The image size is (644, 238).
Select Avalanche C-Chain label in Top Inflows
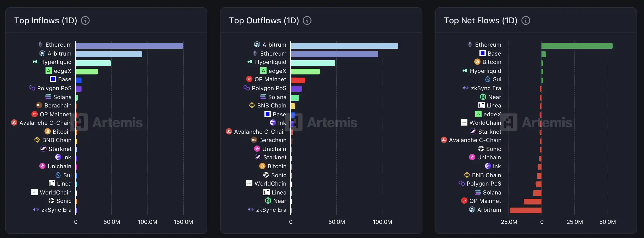(46, 123)
